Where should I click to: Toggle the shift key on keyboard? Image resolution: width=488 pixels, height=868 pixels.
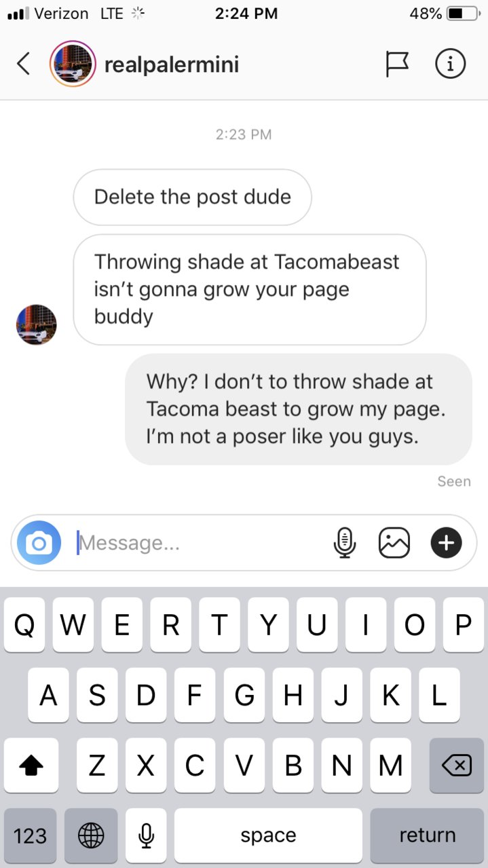click(31, 766)
